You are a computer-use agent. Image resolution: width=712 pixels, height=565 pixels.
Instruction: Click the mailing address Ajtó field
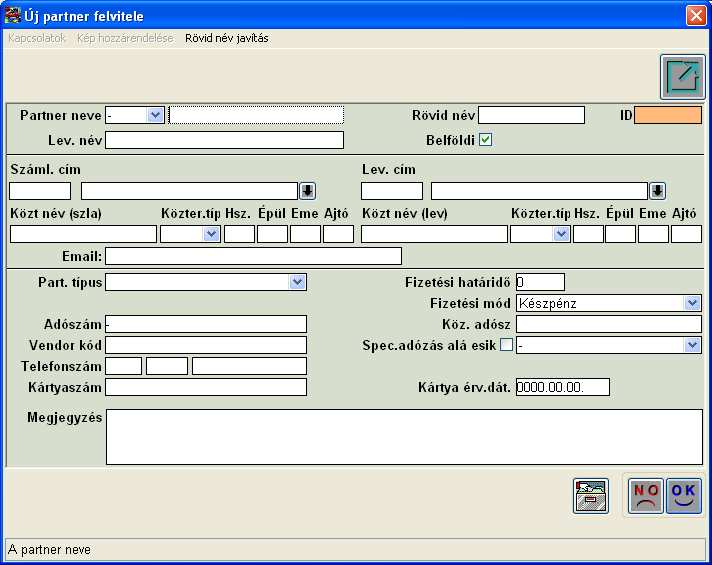pyautogui.click(x=687, y=234)
